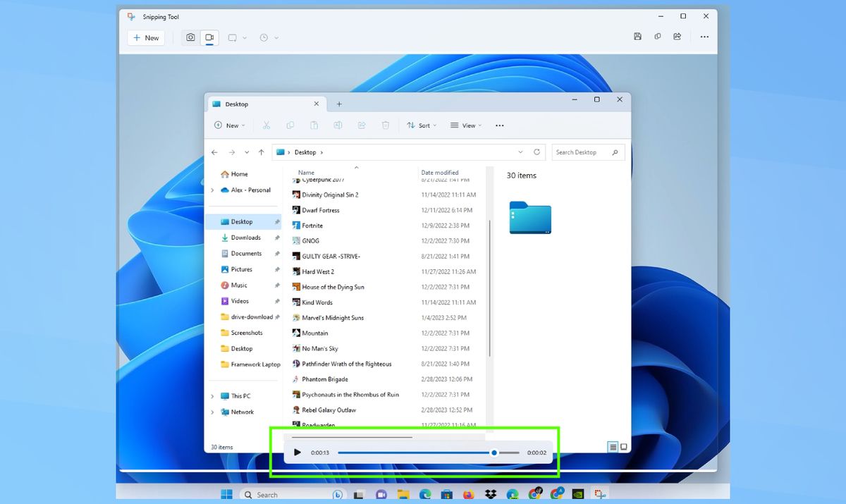Save the snip using the save icon

coord(637,36)
